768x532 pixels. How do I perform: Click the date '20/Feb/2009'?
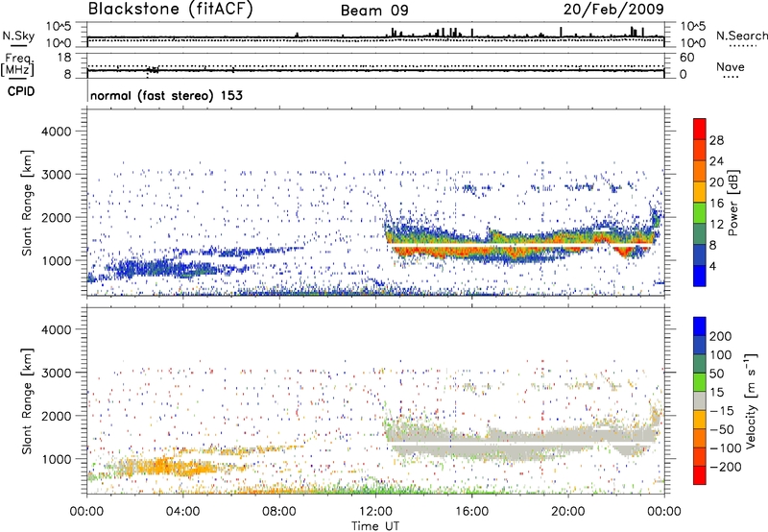[x=613, y=9]
